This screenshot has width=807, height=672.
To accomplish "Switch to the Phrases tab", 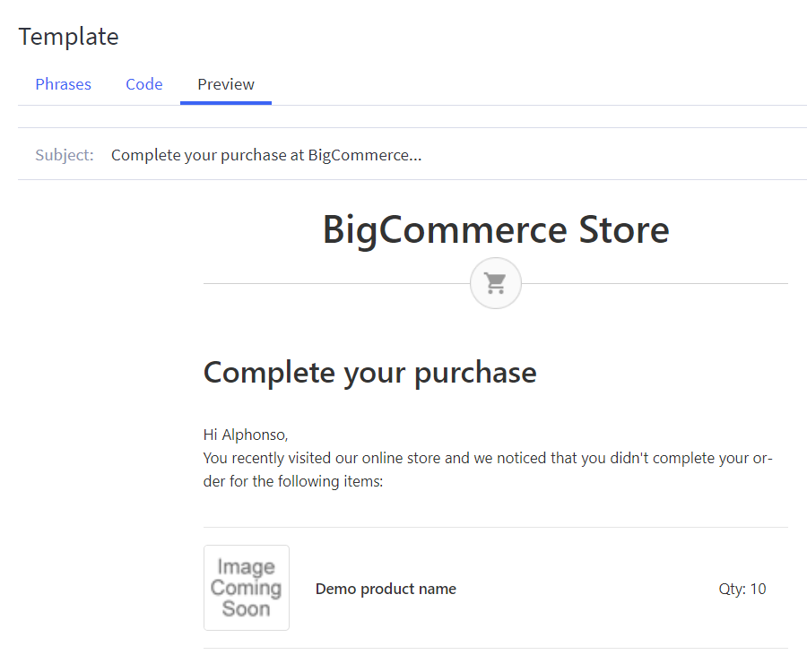I will point(63,83).
